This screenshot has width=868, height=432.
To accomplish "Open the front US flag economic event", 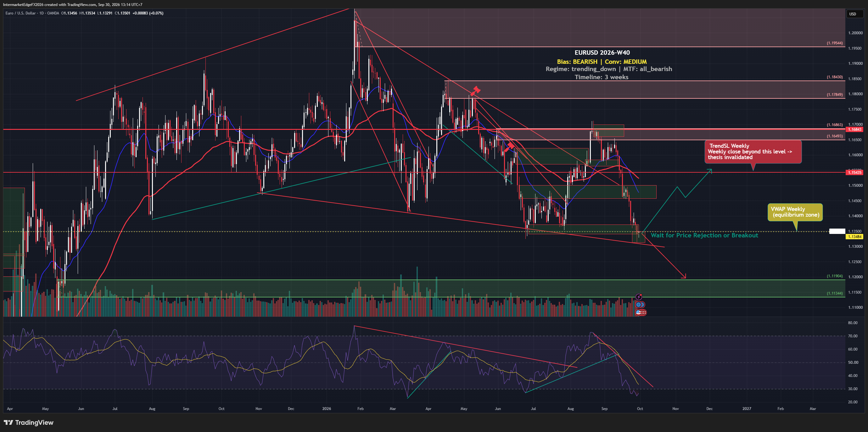I will [x=638, y=313].
